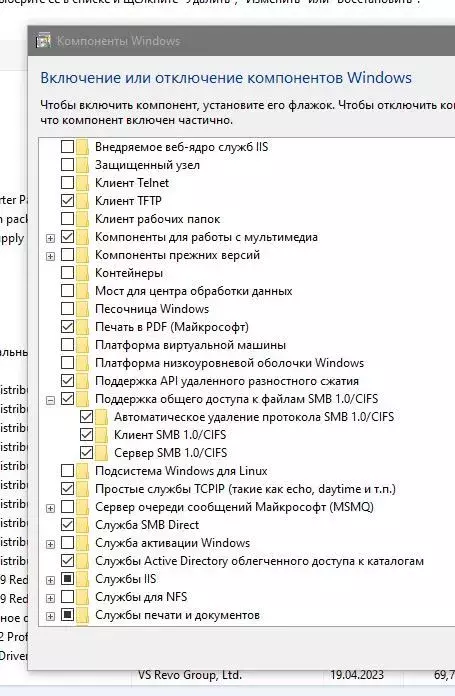Viewport: 455px width, 696px height.
Task: Check Компоненты прежних версий checkbox
Action: tap(67, 255)
